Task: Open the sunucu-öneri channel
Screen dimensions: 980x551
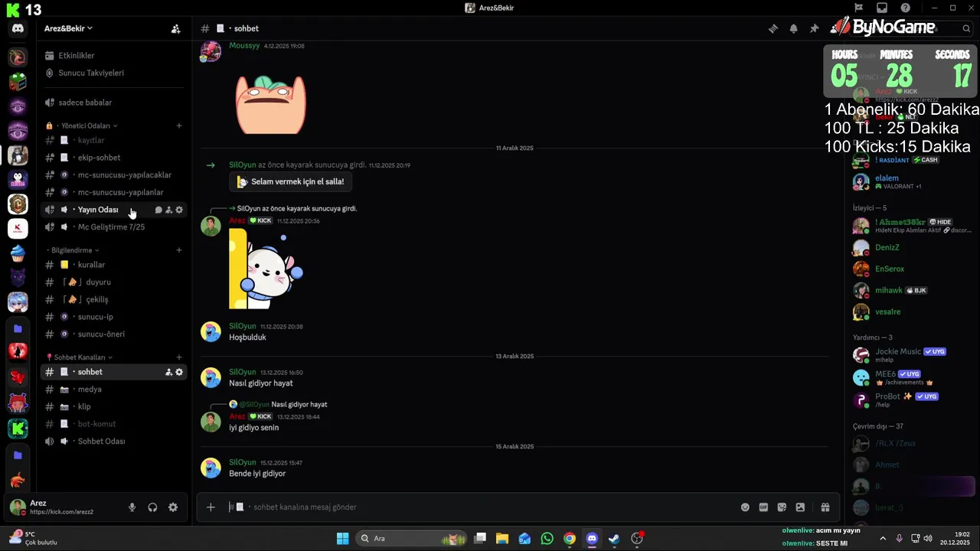Action: 114,334
